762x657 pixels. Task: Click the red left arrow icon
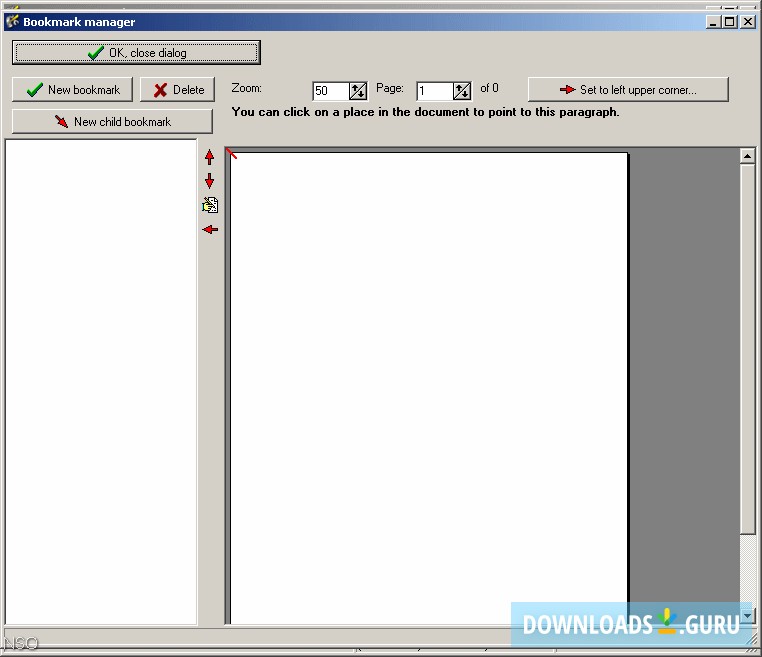pyautogui.click(x=210, y=229)
